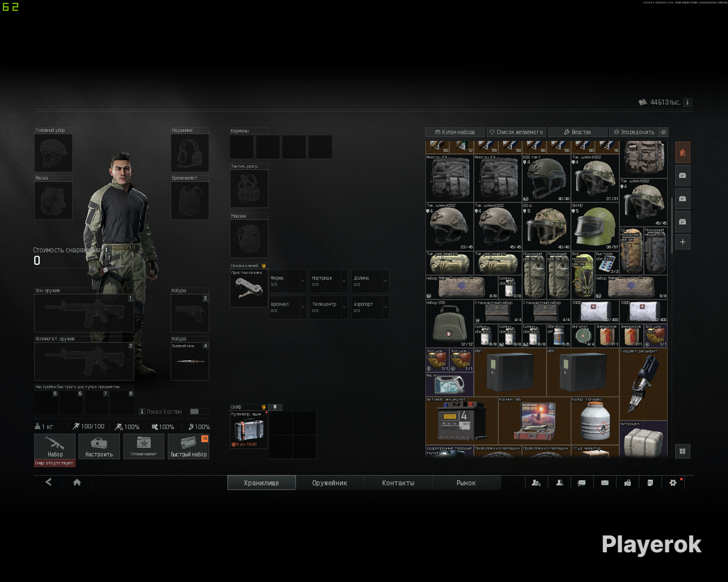
Task: Select the ОЗ Ш camo helmet
Action: (x=546, y=226)
